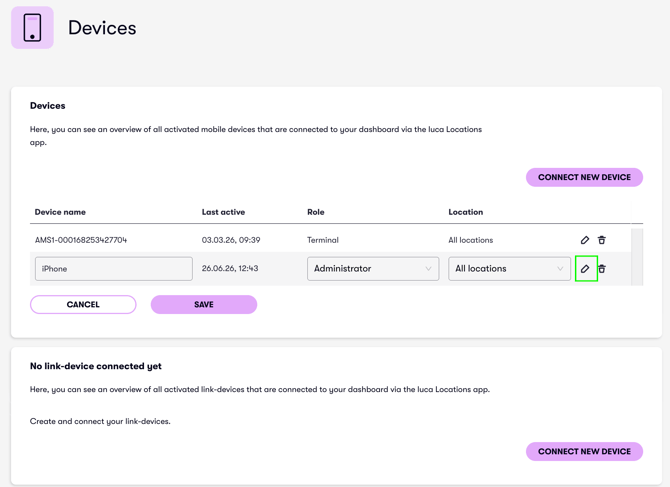Delete the iPhone device using trash icon
The width and height of the screenshot is (670, 487).
(602, 269)
